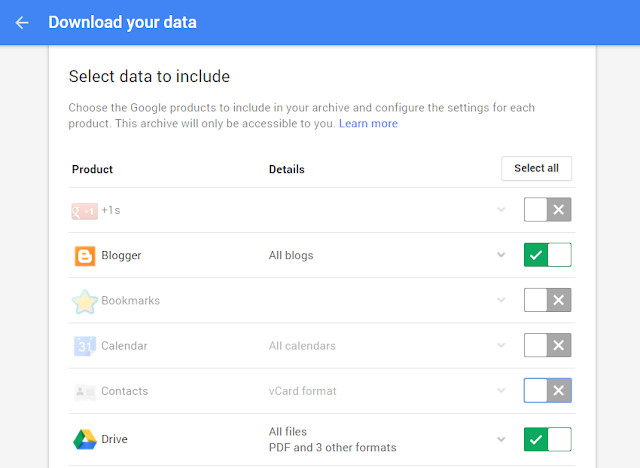Expand the Calendar options chevron
The width and height of the screenshot is (640, 468).
(501, 346)
